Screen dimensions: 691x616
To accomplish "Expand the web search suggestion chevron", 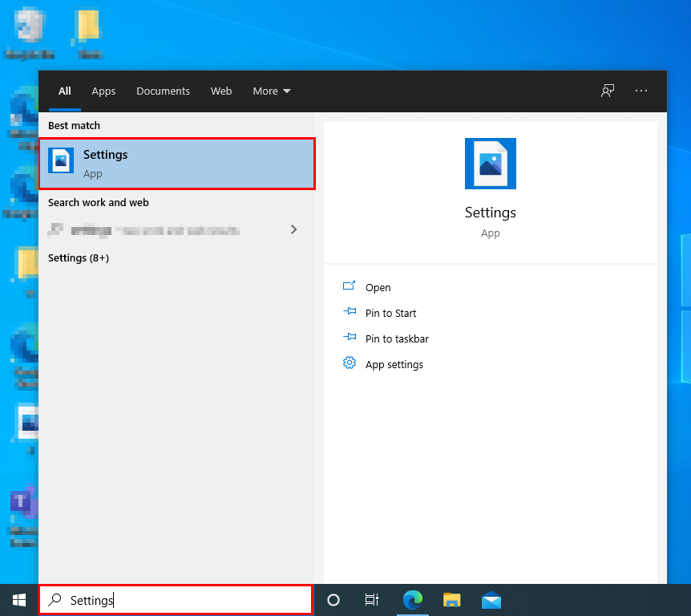I will [x=294, y=229].
